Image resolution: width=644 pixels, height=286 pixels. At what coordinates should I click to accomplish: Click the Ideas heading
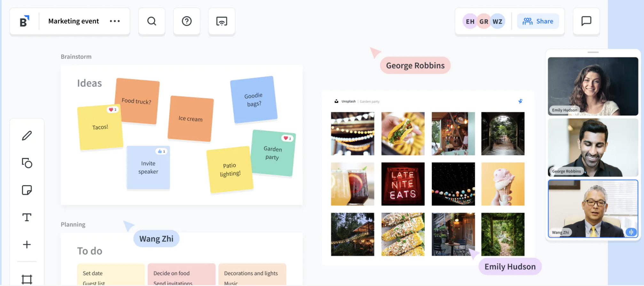coord(90,83)
